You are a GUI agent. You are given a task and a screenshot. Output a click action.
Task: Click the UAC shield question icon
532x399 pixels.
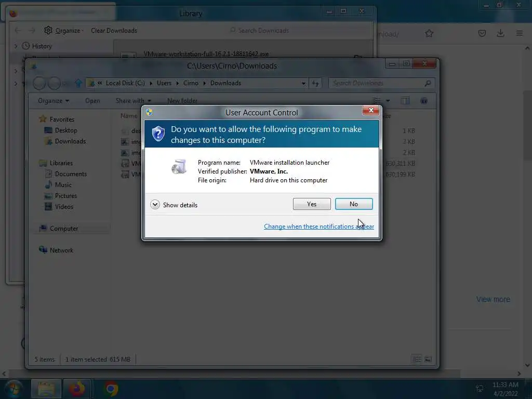click(x=158, y=134)
